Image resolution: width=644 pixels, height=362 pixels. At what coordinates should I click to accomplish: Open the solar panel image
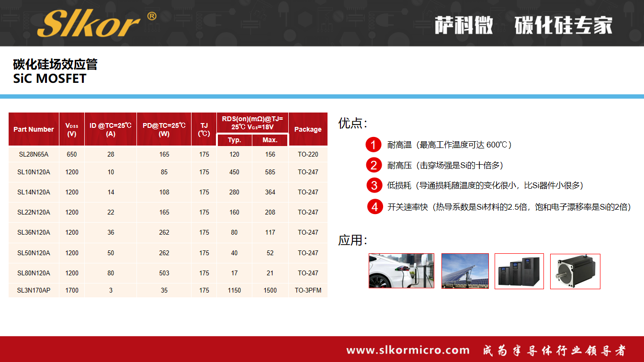[x=465, y=271]
